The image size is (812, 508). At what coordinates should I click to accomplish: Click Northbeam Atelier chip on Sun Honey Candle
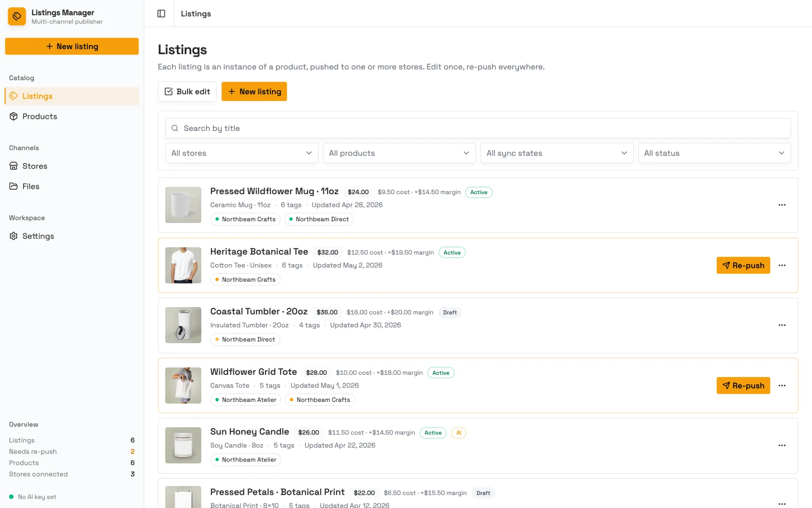tap(246, 460)
